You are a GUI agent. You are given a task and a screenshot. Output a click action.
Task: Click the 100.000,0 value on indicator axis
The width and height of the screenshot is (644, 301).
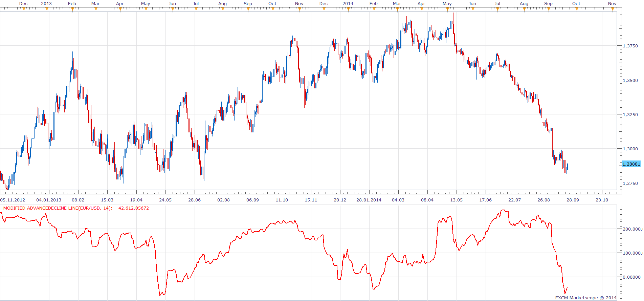pyautogui.click(x=633, y=253)
